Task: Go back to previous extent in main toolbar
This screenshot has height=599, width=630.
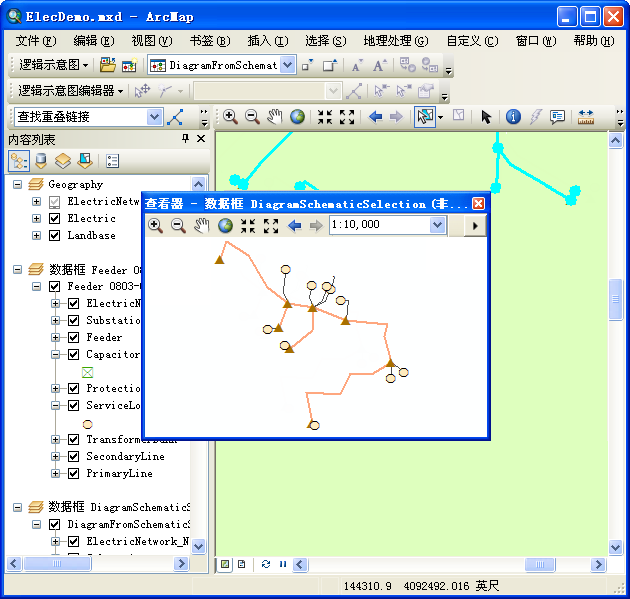Action: pos(376,116)
